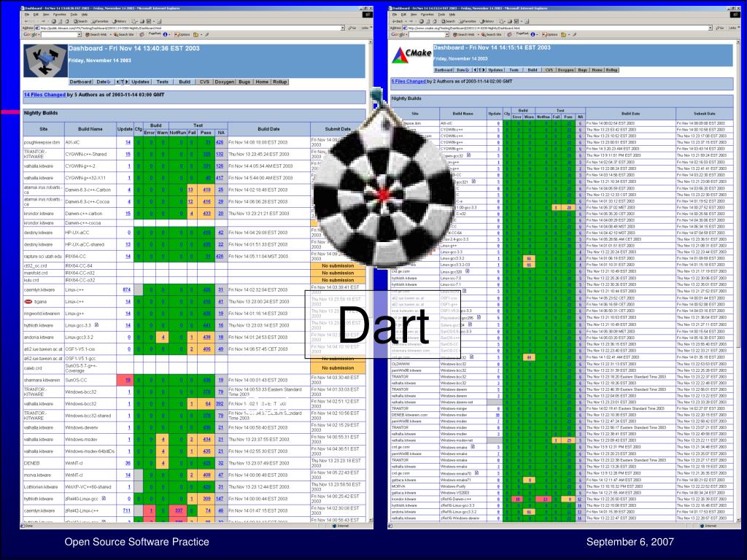Open Date dropdown in left dashboard nav
Screen dimensions: 747x560
coord(104,82)
